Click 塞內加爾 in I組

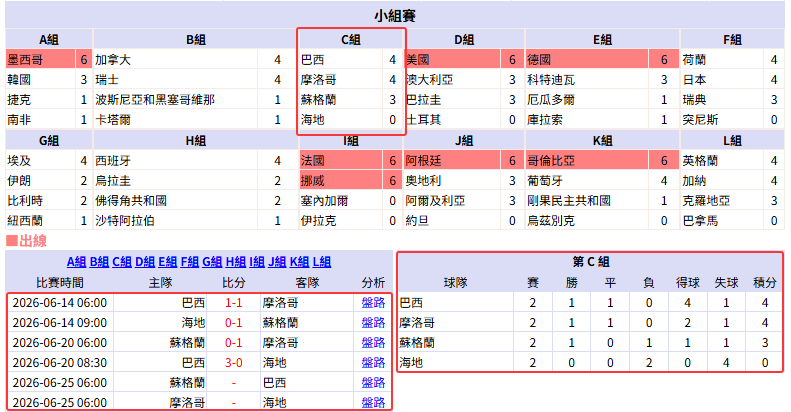324,201
